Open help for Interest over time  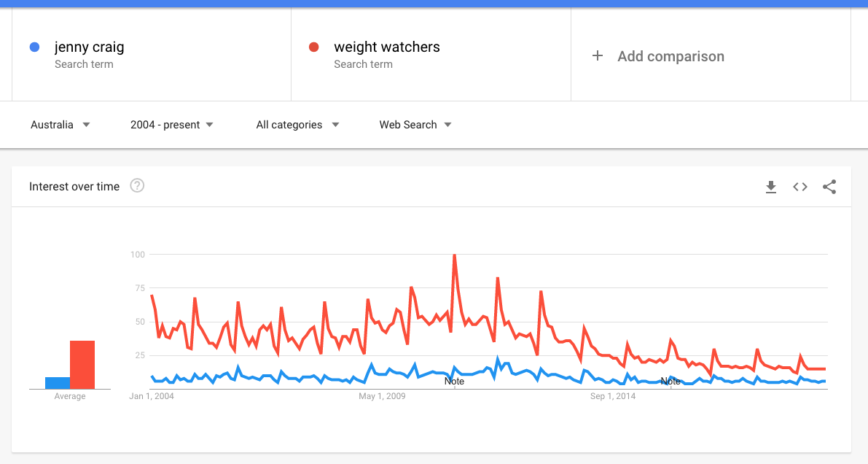click(137, 186)
